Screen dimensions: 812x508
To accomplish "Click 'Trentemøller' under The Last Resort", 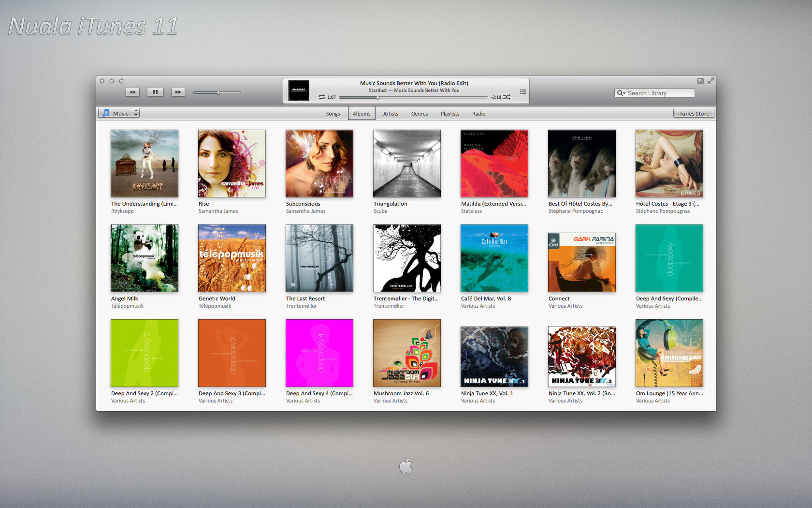I will [x=301, y=306].
